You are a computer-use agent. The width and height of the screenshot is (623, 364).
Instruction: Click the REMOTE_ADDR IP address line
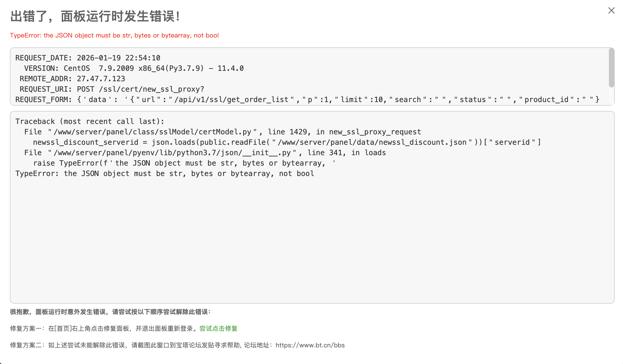click(x=72, y=79)
